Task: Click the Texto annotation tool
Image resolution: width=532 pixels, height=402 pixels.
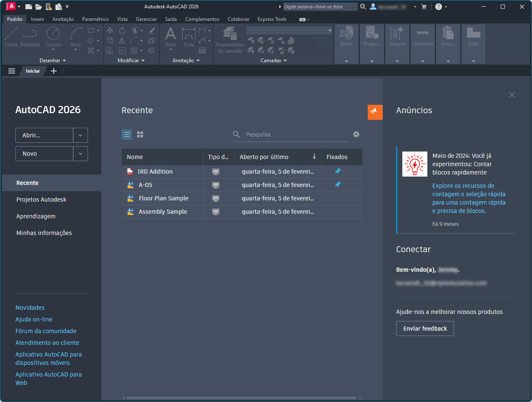Action: pyautogui.click(x=171, y=37)
